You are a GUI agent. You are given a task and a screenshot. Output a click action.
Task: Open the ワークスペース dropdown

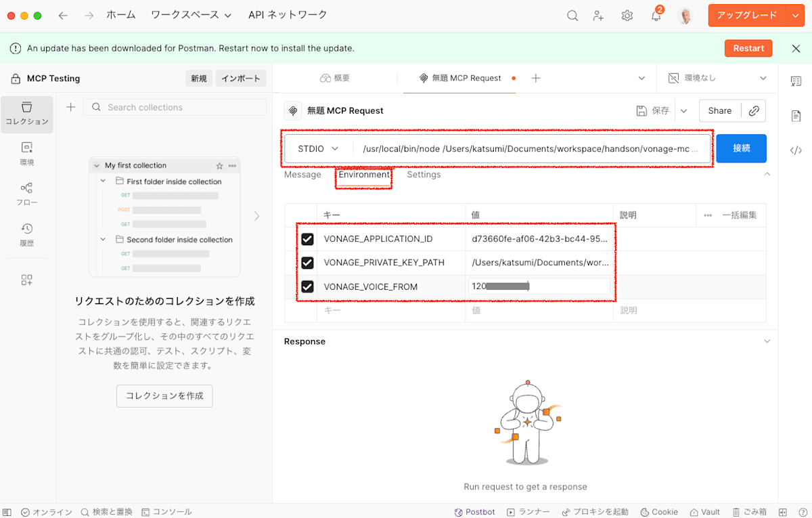tap(191, 15)
